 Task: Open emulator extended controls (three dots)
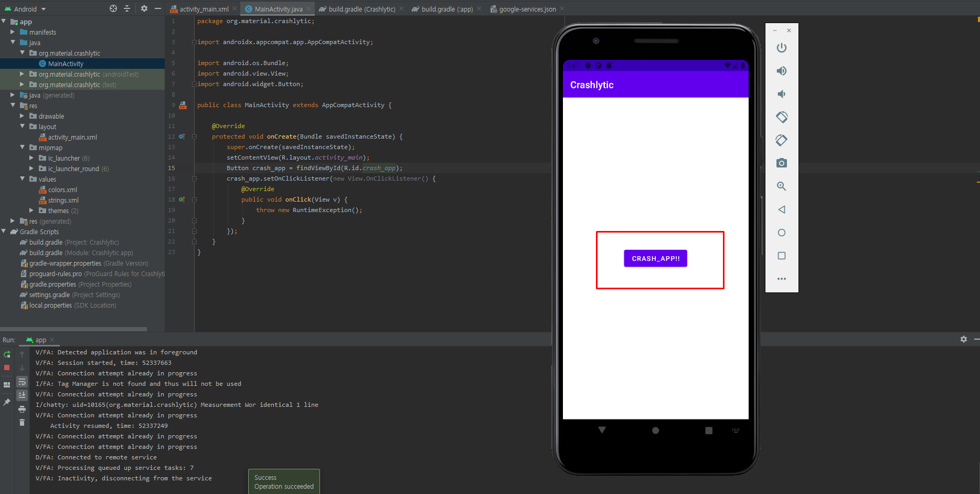tap(782, 279)
